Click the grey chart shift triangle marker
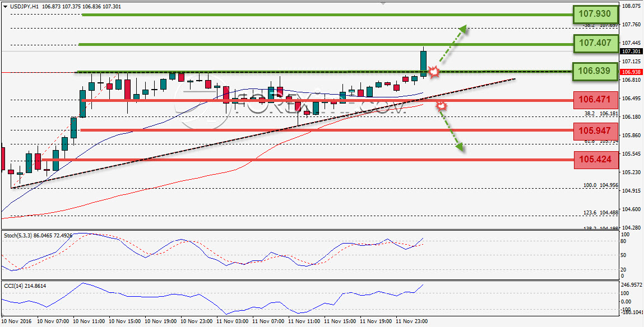644x327 pixels. click(383, 4)
